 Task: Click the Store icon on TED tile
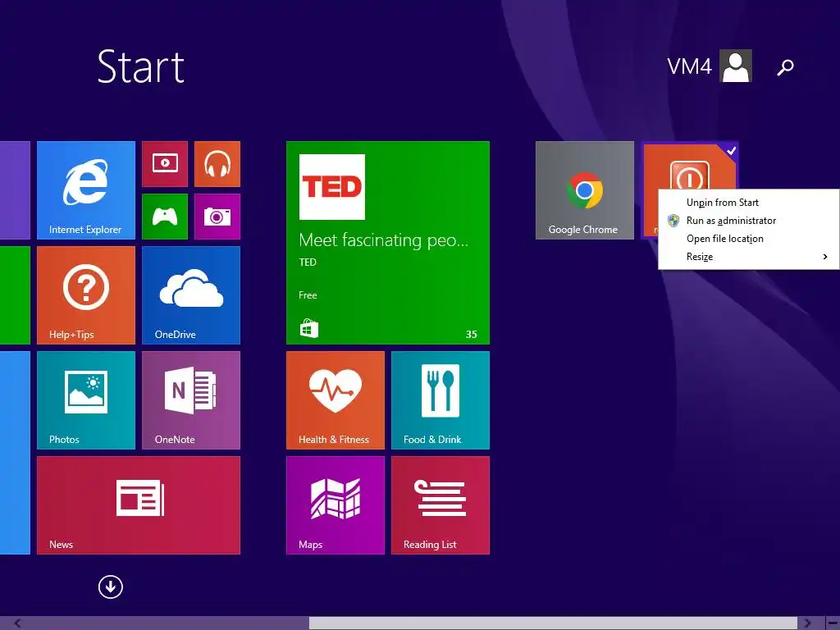(x=308, y=328)
